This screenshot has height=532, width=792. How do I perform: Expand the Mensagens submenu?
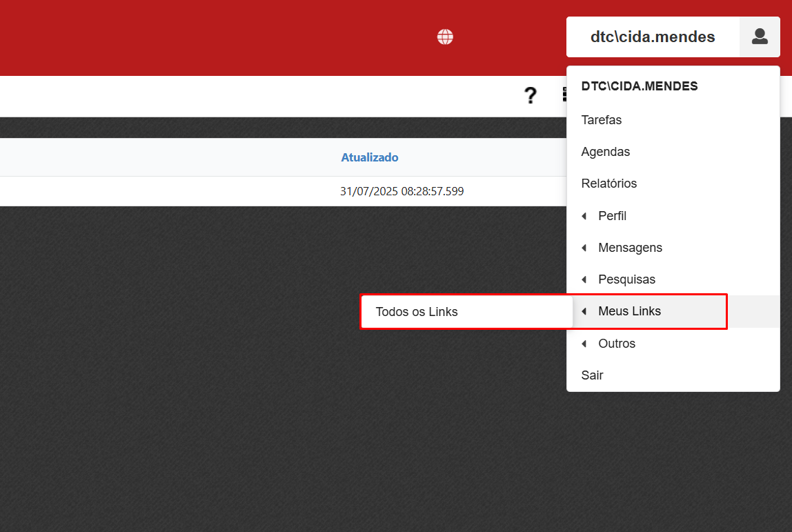pos(630,248)
